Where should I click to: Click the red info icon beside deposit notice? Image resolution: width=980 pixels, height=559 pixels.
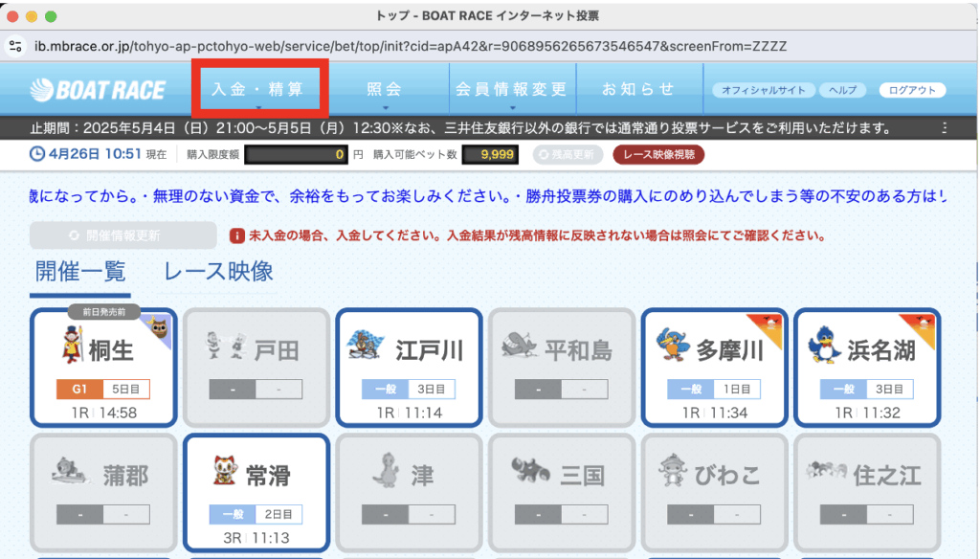click(x=236, y=235)
